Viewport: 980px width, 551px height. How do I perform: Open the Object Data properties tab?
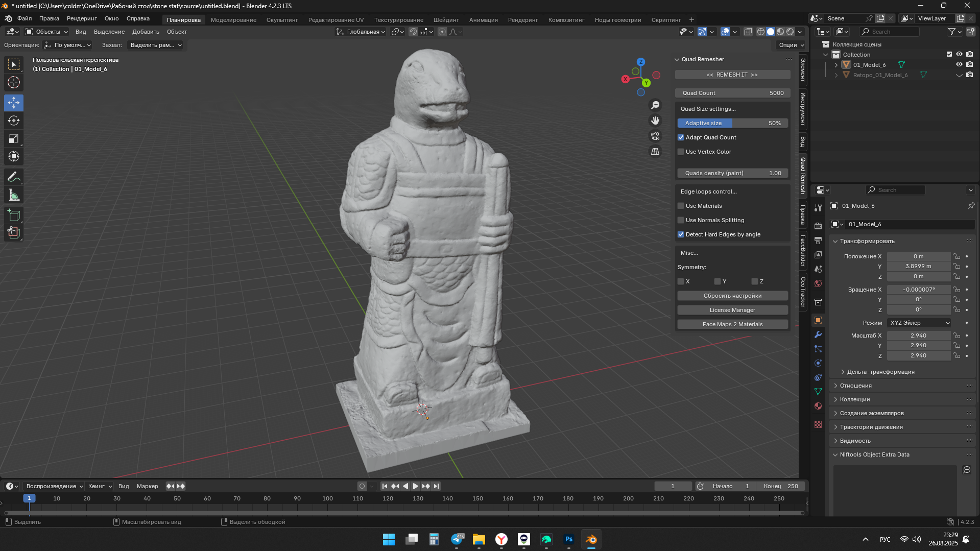[x=818, y=392]
